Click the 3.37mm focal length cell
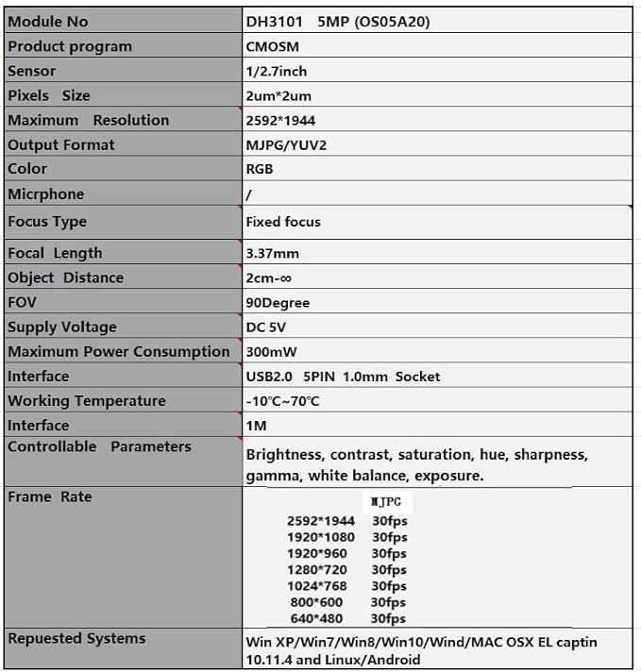 coord(437,252)
